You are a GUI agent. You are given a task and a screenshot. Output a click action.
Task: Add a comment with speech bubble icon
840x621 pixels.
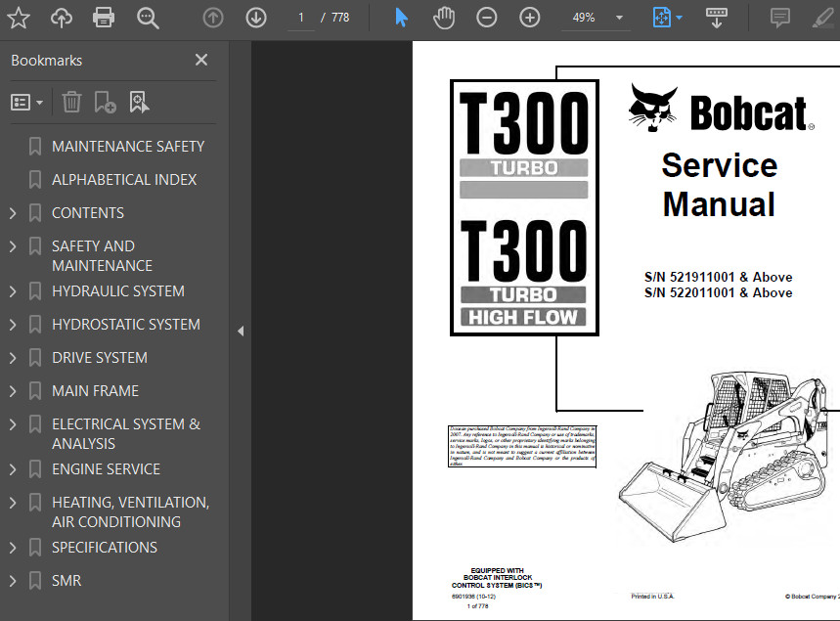pos(780,18)
